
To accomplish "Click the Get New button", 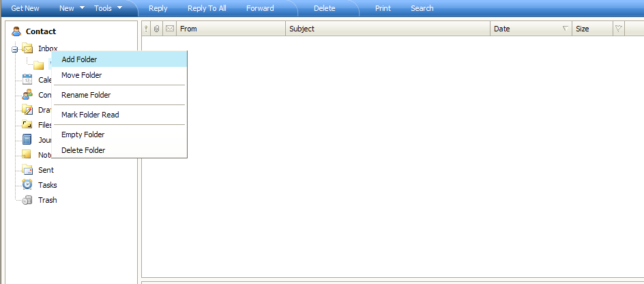I will (x=25, y=8).
